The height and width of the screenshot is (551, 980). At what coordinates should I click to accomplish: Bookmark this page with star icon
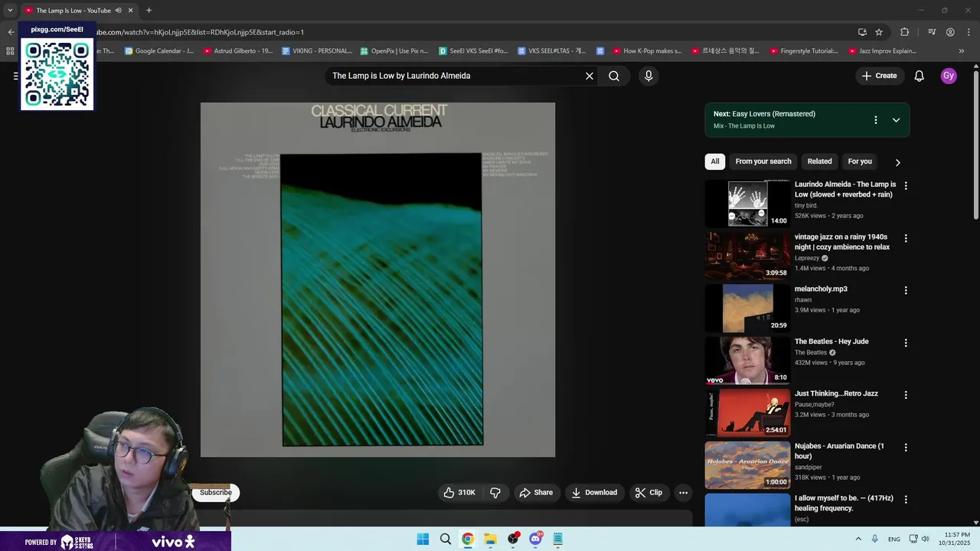(879, 32)
